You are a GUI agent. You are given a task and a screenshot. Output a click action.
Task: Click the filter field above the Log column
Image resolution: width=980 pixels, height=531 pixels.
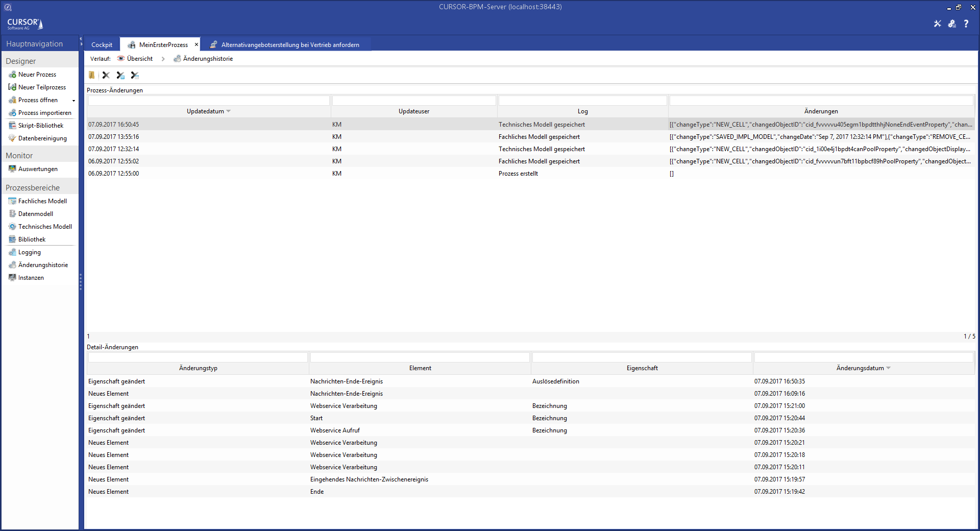[582, 101]
